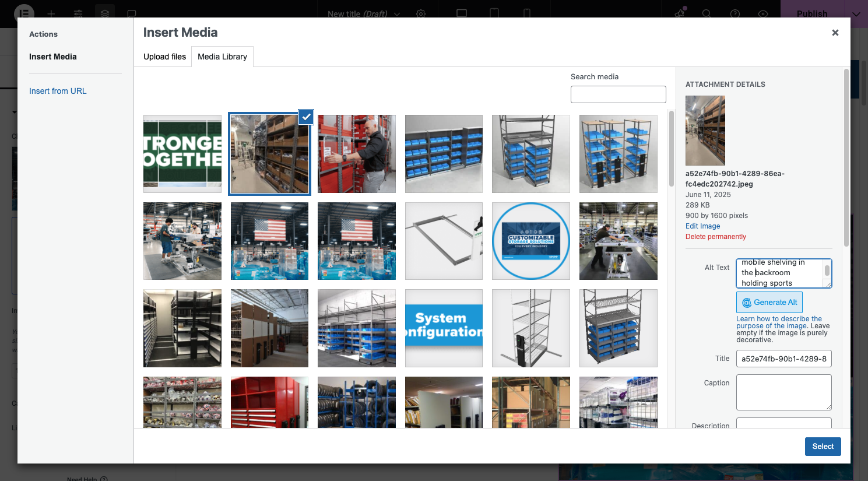868x481 pixels.
Task: Choose Insert from URL in the sidebar
Action: [x=58, y=91]
